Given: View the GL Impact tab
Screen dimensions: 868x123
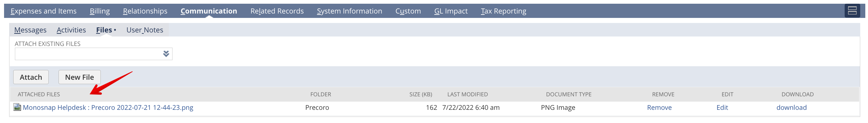Looking at the screenshot, I should [451, 11].
